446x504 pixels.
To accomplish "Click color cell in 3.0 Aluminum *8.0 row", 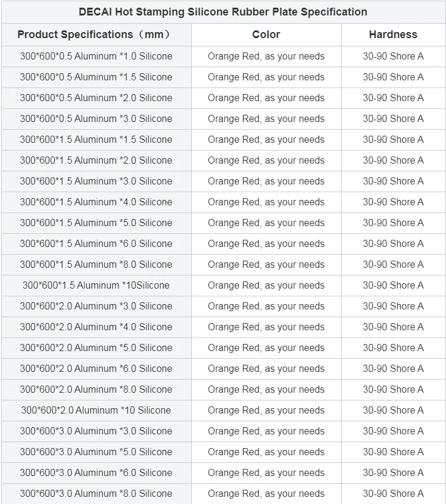I will [x=266, y=494].
